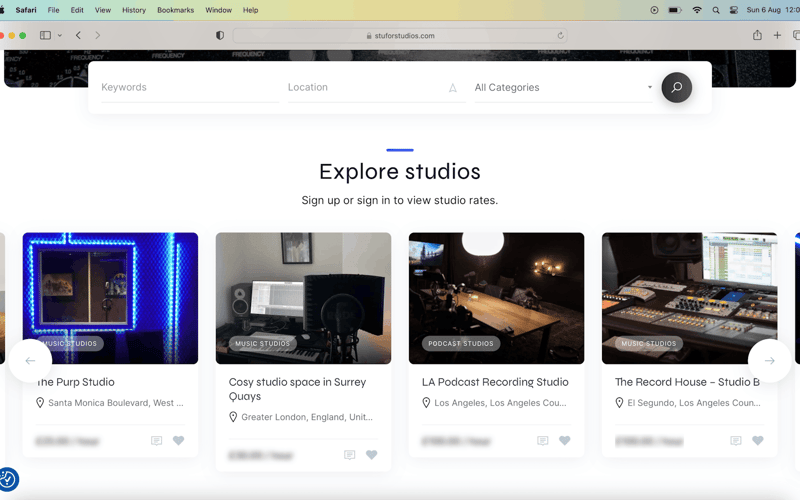Click Santa Monica Boulevard location text
The height and width of the screenshot is (500, 800).
pos(116,403)
